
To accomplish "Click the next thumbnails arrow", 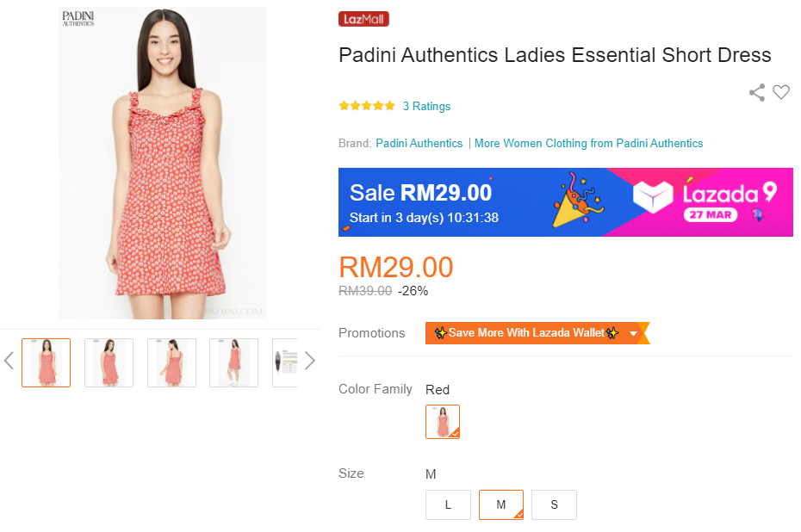I will coord(310,361).
